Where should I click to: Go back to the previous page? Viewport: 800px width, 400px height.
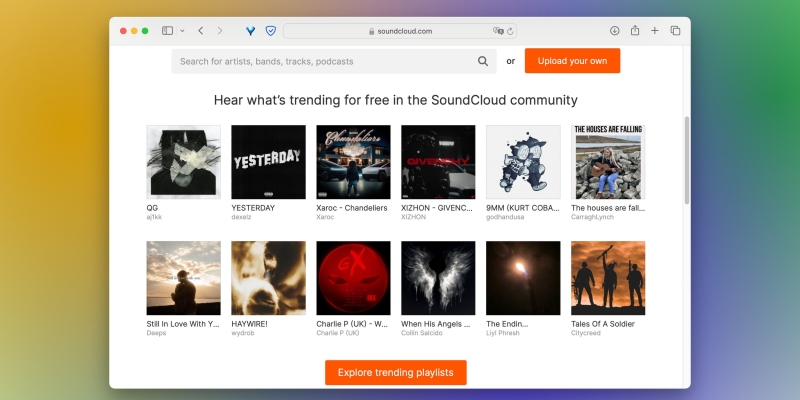201,31
